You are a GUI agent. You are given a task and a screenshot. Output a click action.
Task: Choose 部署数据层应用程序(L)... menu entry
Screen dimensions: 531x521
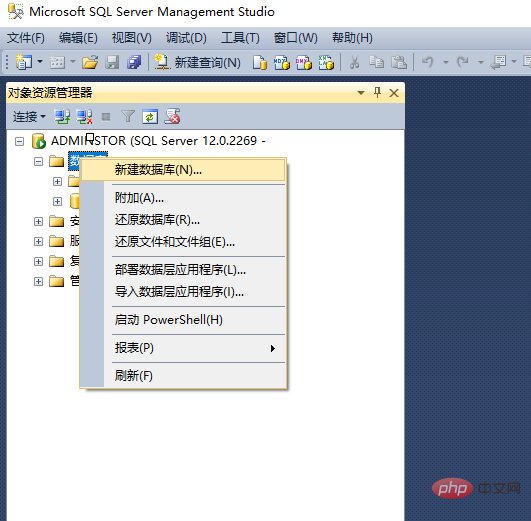click(183, 270)
